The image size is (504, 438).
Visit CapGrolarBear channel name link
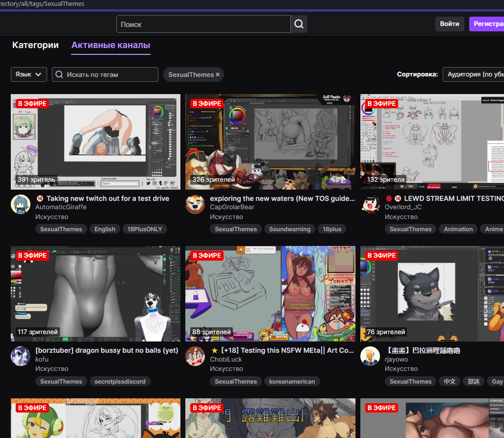[x=232, y=207]
